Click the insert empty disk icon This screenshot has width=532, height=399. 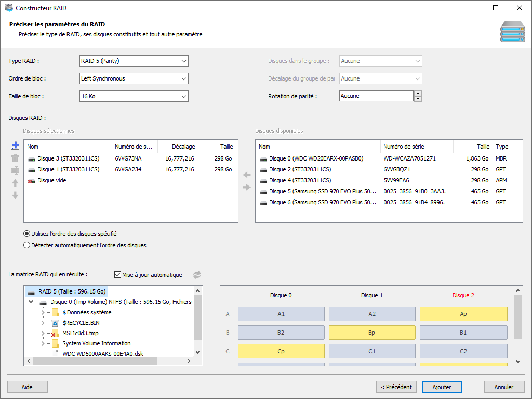click(15, 170)
